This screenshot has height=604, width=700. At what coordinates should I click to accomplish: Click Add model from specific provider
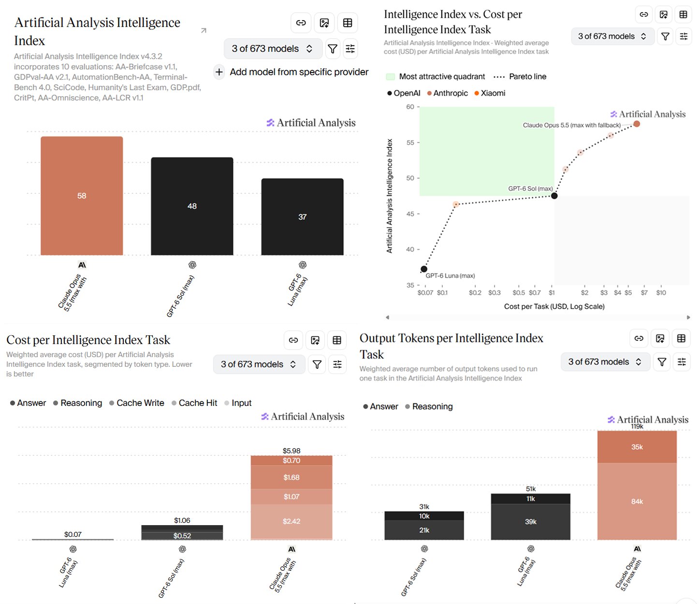click(292, 72)
